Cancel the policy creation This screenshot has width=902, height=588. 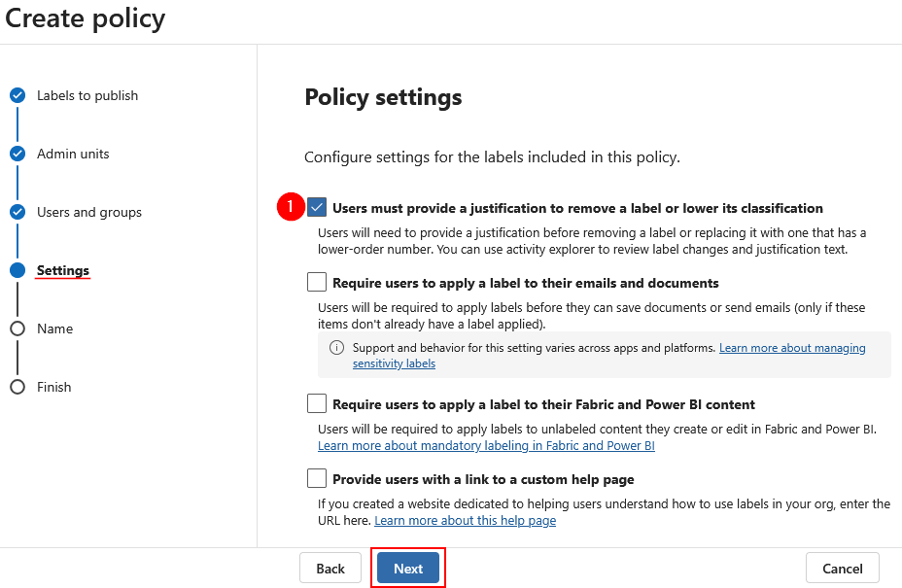[842, 568]
